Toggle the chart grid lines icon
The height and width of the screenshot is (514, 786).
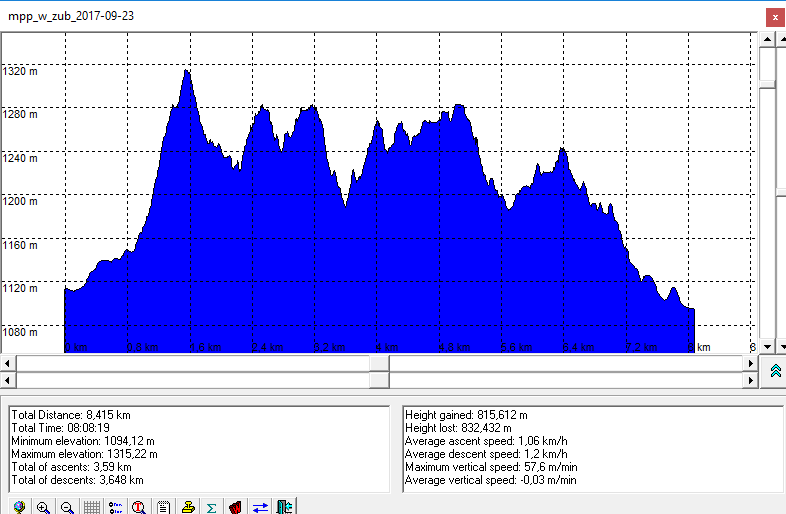click(91, 506)
